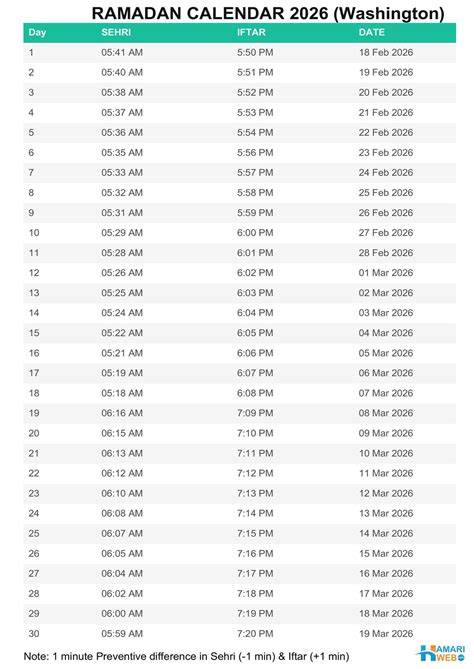The height and width of the screenshot is (669, 474).
Task: Select the SEHRI column header
Action: pos(116,32)
